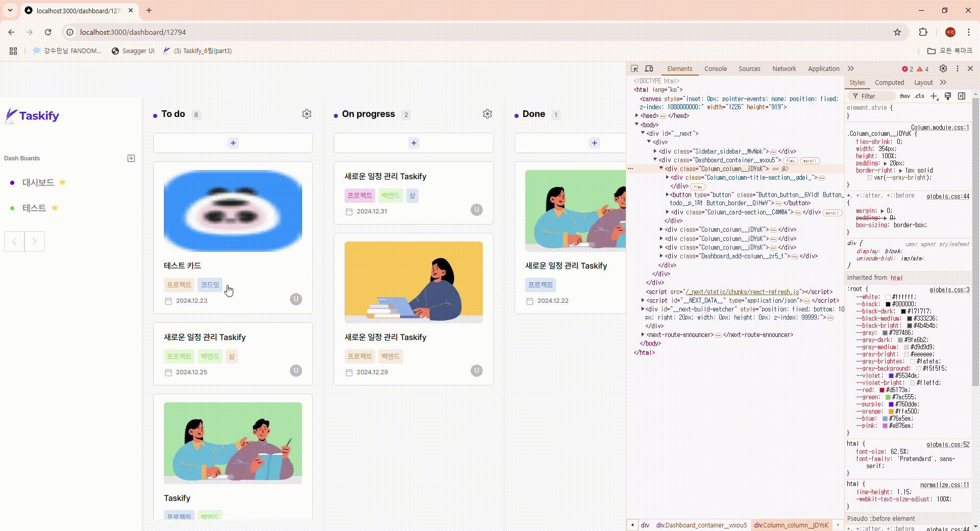Toggle the .cls class editor
The image size is (980, 531).
point(919,96)
